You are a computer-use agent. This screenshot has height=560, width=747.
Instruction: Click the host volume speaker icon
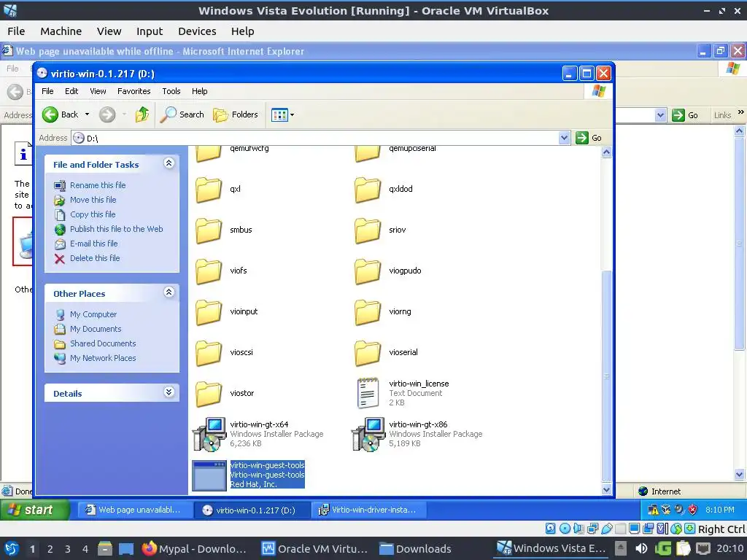[x=641, y=548]
